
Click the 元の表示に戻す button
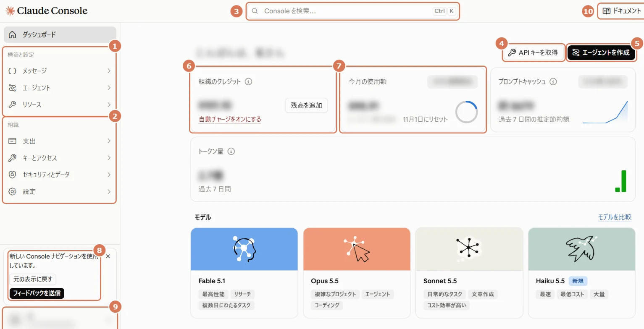point(33,279)
